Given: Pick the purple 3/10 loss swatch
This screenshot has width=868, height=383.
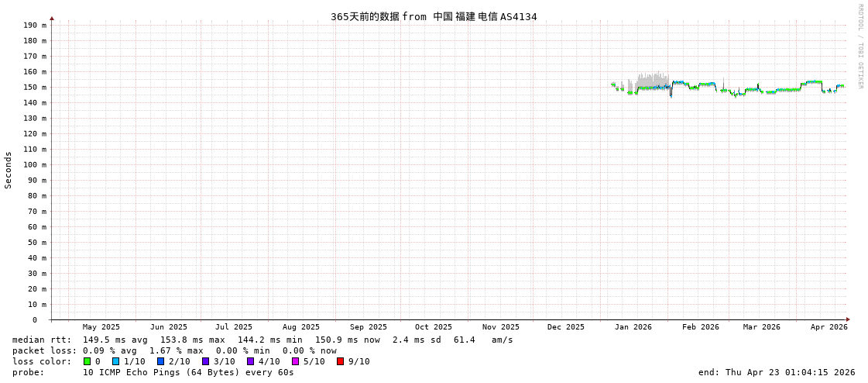Looking at the screenshot, I should click(x=205, y=361).
